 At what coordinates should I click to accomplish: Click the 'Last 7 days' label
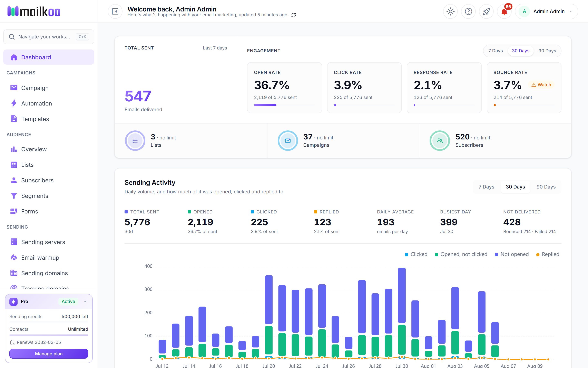click(215, 48)
